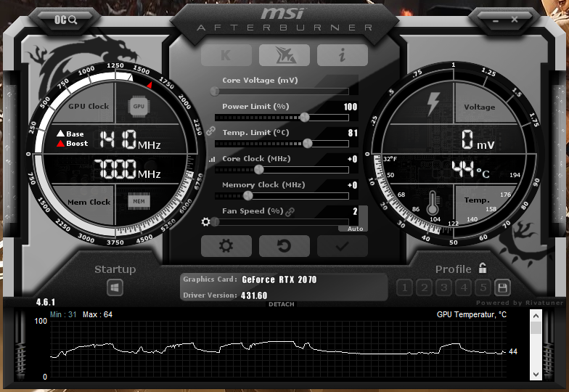Click the Memory Clock +0 value
569x392 pixels.
[x=353, y=185]
